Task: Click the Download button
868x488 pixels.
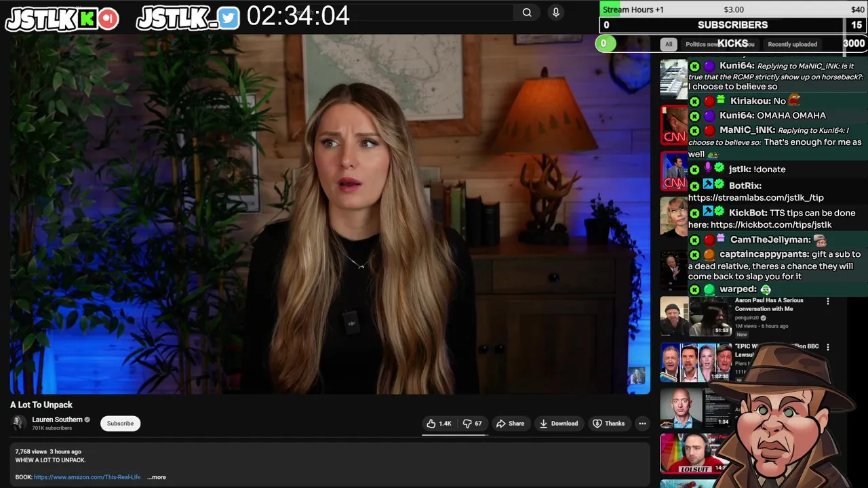Action: pyautogui.click(x=558, y=424)
